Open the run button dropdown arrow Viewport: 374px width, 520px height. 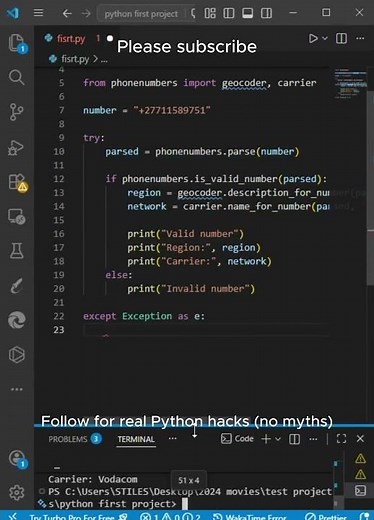325,38
